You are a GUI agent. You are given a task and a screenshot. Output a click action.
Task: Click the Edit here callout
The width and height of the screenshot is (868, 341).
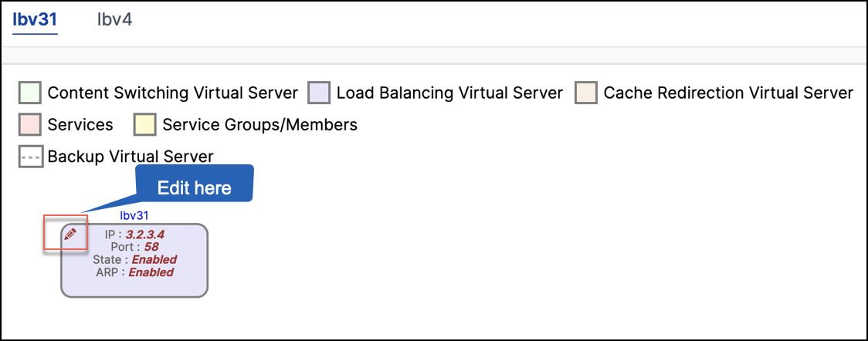[195, 188]
